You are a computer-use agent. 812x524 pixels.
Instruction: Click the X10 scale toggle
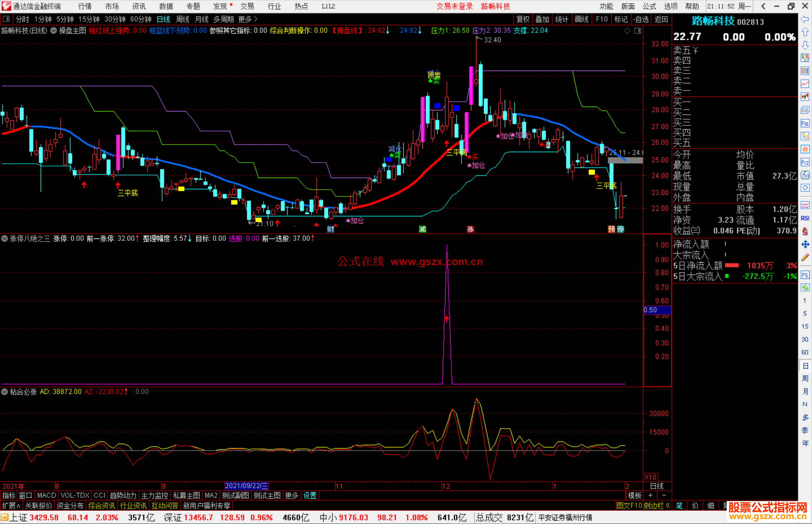pos(650,477)
